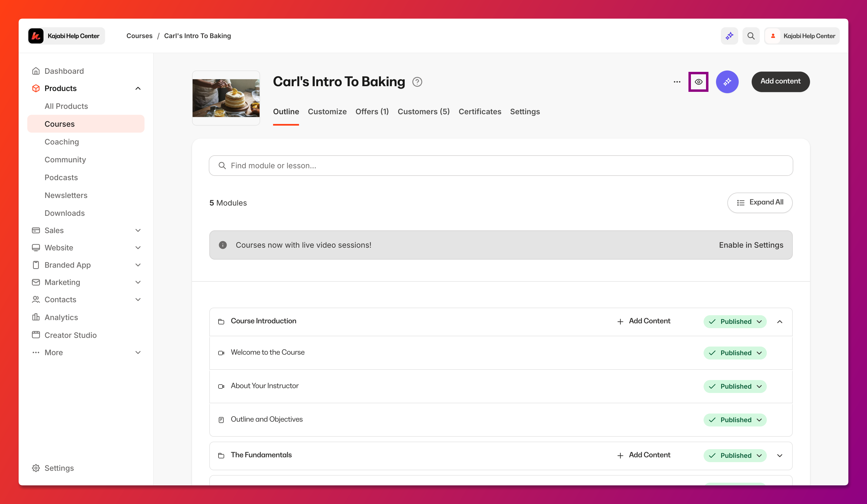Click the Sales card icon
The width and height of the screenshot is (867, 504).
36,230
